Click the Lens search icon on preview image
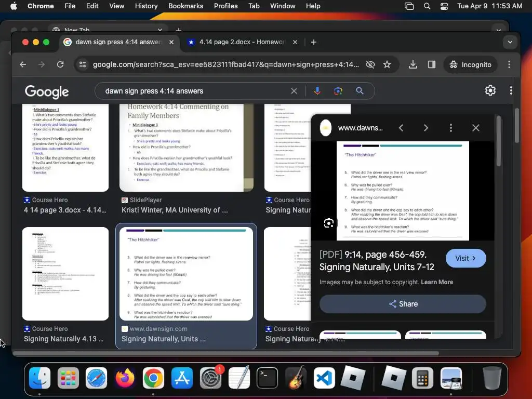Screen dimensions: 532x399 click(328, 223)
